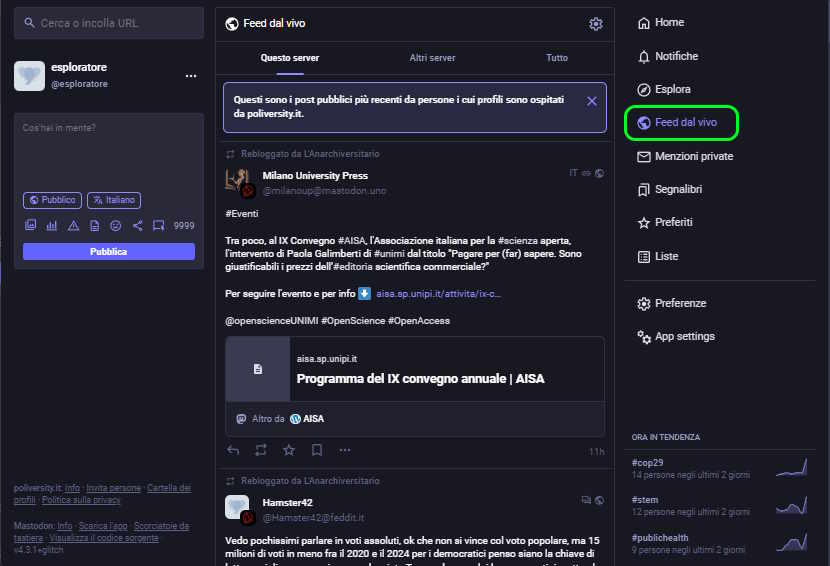This screenshot has height=566, width=830.
Task: Click Invita persone footer link
Action: tap(113, 488)
